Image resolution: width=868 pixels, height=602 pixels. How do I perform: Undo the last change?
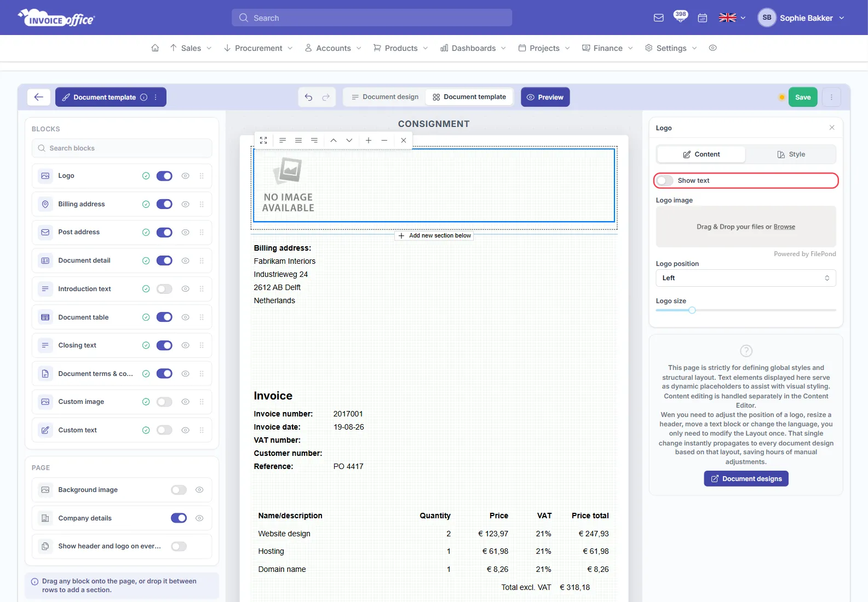[309, 97]
